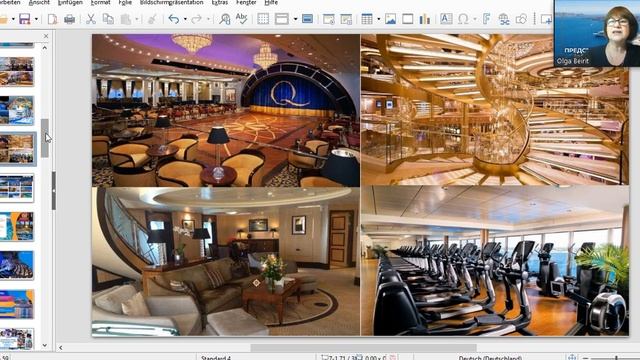Click the Export as PDF icon
Viewport: 640px width, 360px height.
pyautogui.click(x=52, y=19)
